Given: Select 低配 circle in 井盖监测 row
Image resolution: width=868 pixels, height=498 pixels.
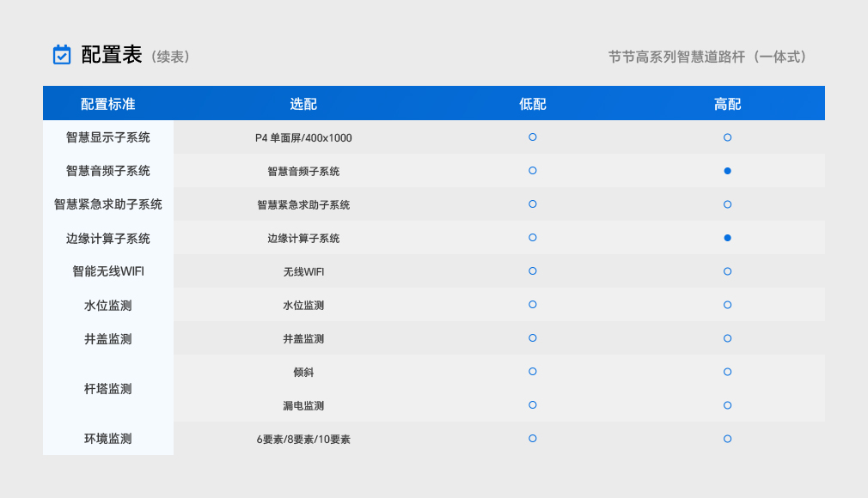Looking at the screenshot, I should (533, 338).
